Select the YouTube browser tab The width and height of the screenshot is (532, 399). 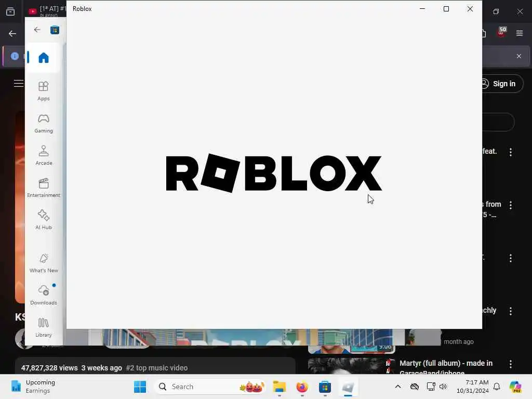46,11
